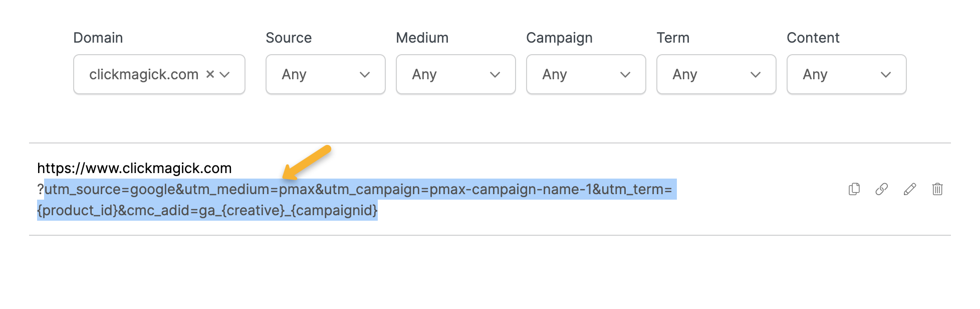Open the Term filter dropdown
Viewport: 980px width, 309px height.
(x=716, y=74)
